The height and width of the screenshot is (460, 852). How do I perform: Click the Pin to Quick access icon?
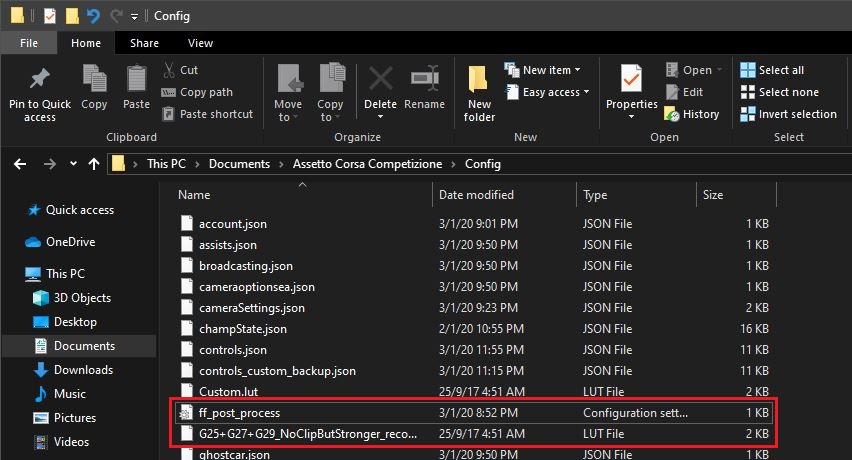[x=40, y=80]
